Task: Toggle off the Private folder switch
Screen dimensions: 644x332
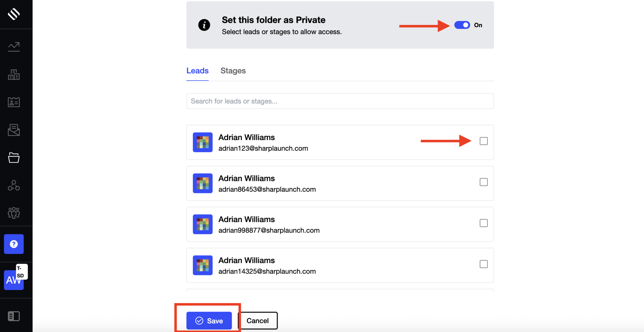Action: 462,25
